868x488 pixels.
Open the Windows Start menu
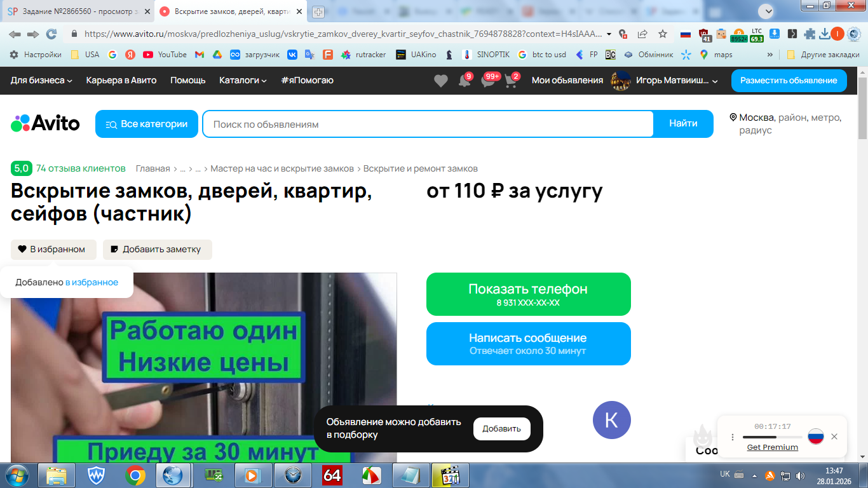(17, 475)
